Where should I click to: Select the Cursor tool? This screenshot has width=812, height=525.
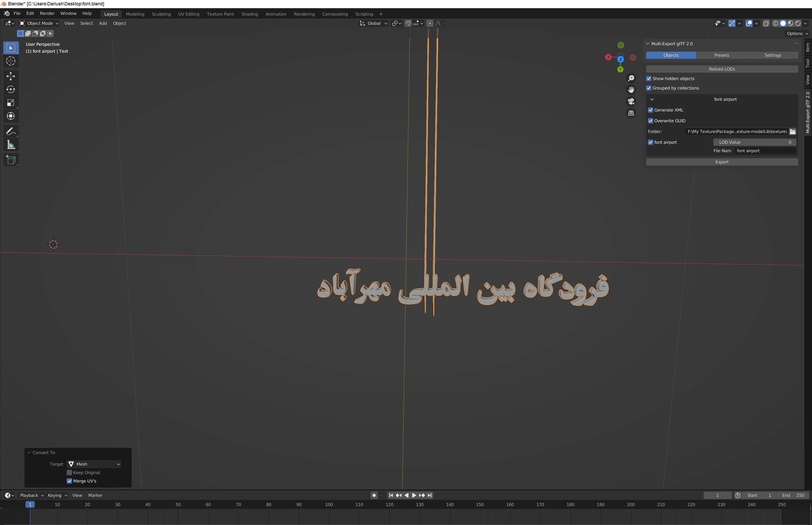[x=10, y=61]
